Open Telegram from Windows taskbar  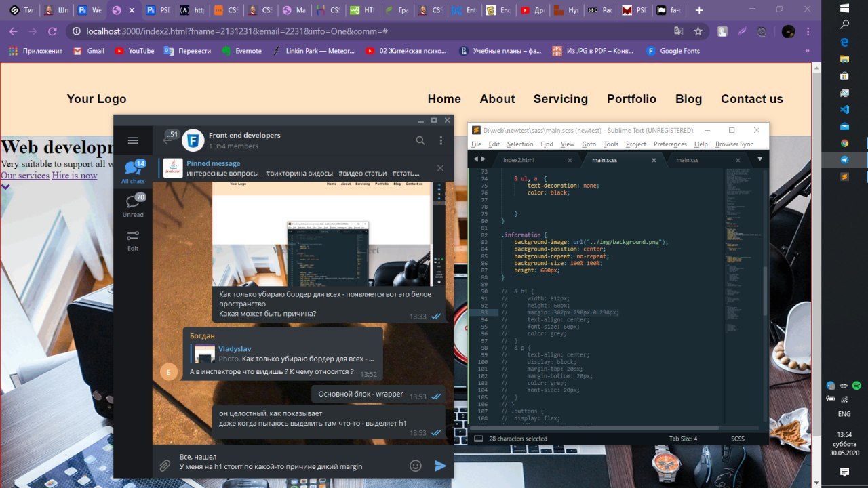[844, 160]
